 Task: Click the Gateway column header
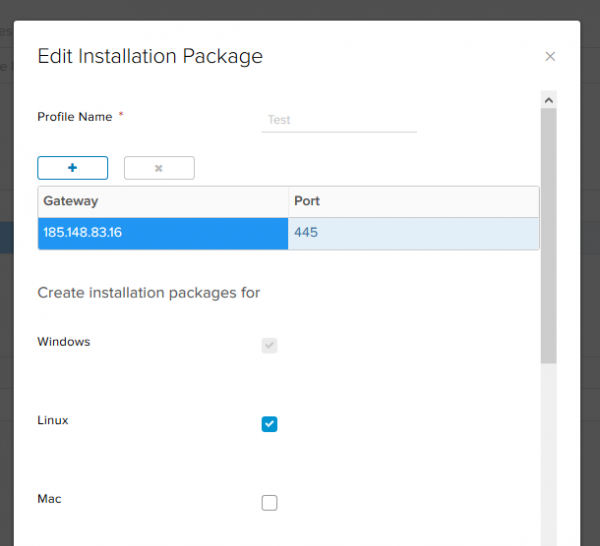(x=163, y=201)
